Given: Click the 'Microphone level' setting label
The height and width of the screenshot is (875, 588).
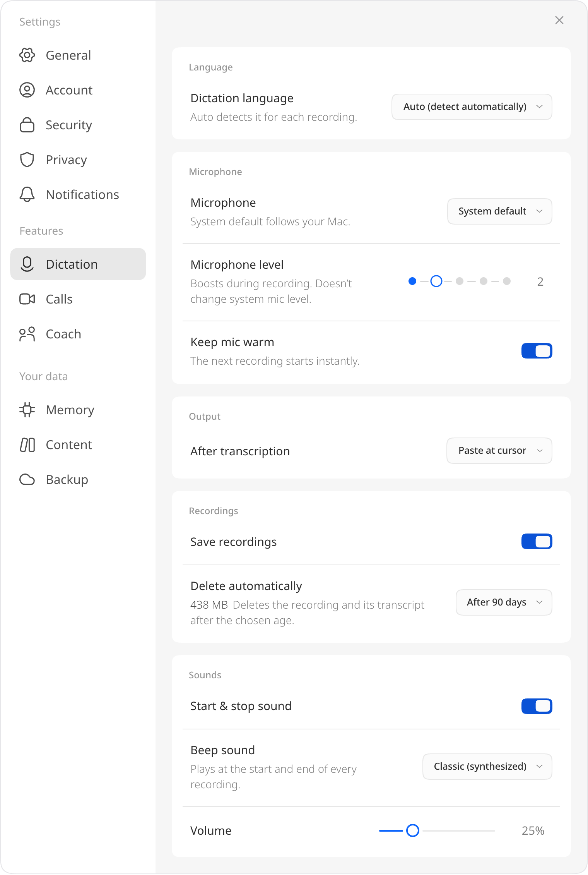Looking at the screenshot, I should [x=237, y=265].
